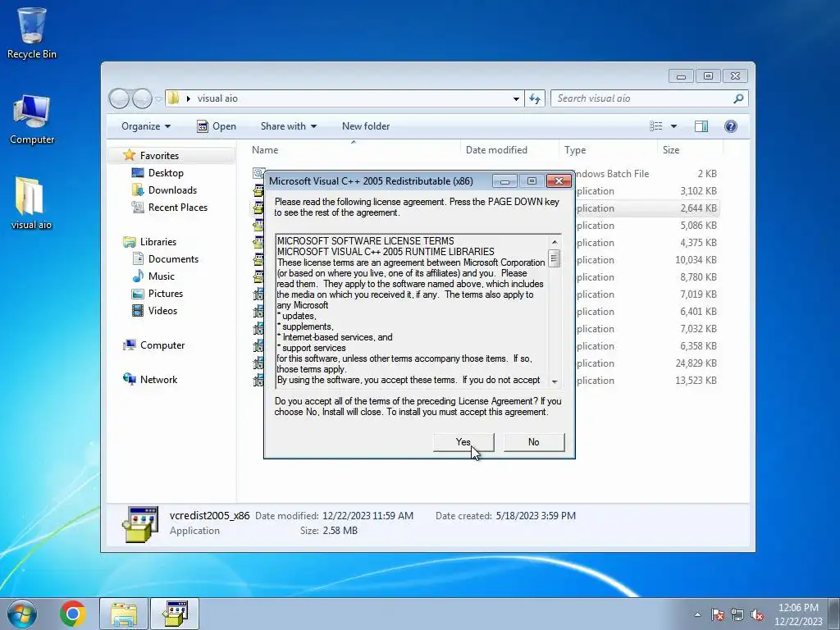Launch Google Chrome from the taskbar

click(x=73, y=614)
